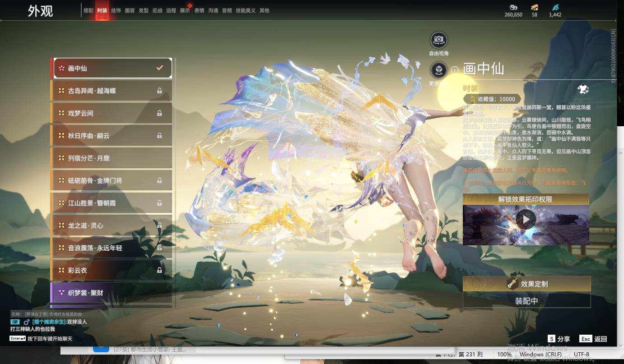Image resolution: width=624 pixels, height=364 pixels.
Task: Click the player name 摆个摊卖余生 in chat
Action: [x=49, y=322]
